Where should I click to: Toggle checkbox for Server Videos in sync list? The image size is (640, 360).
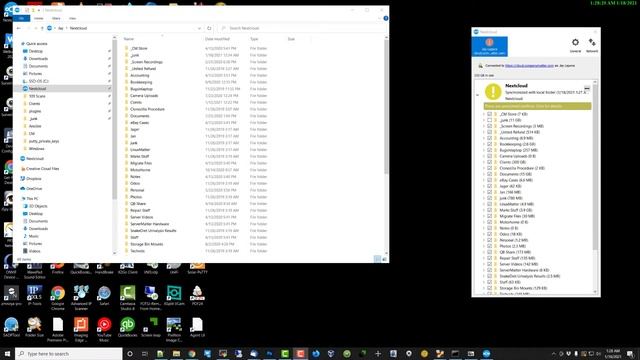489,264
